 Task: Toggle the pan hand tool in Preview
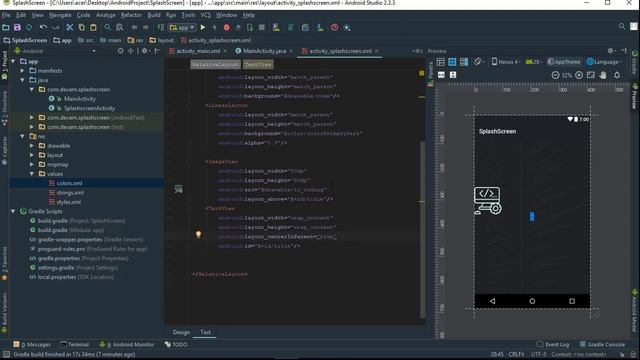tap(603, 75)
